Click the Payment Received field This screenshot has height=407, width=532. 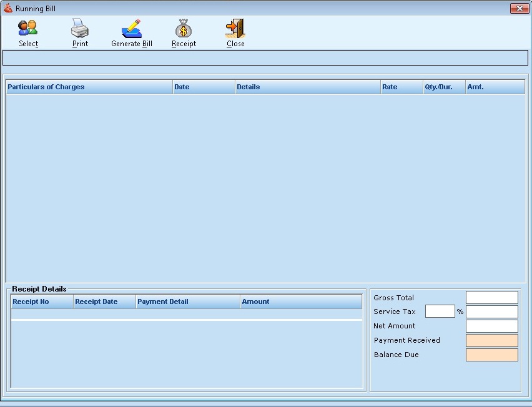pyautogui.click(x=492, y=340)
